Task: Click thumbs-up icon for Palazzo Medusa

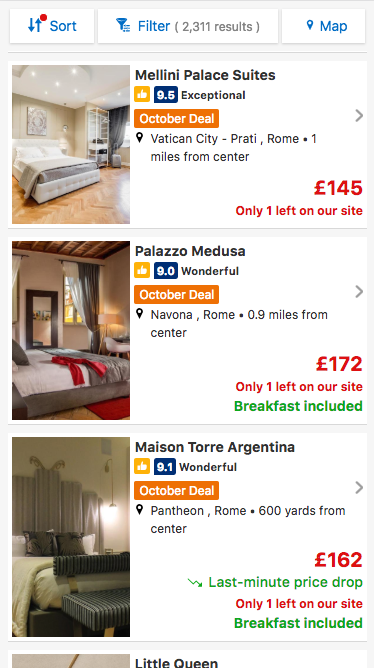Action: [142, 270]
